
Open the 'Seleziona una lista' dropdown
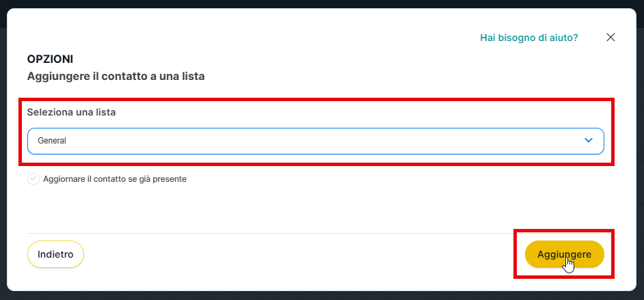click(315, 141)
